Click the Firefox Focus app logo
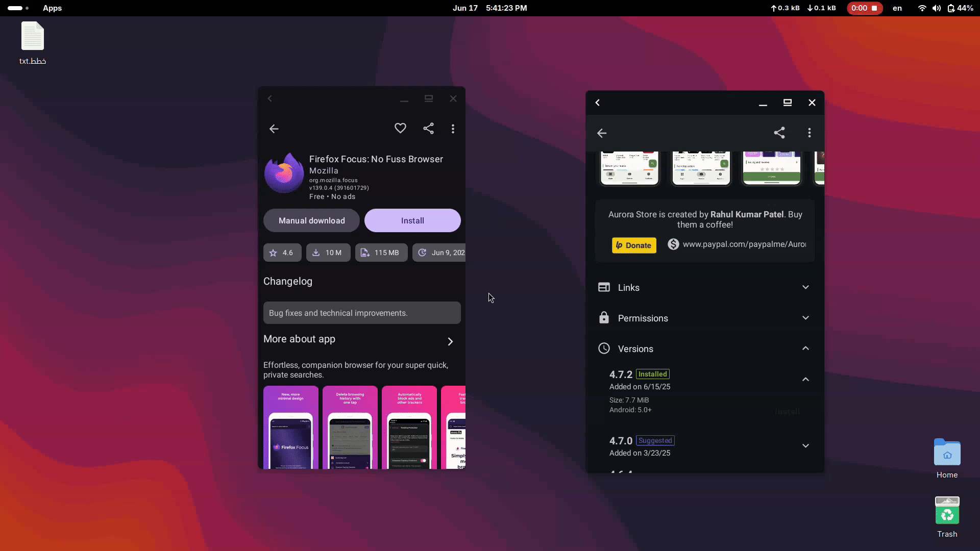This screenshot has width=980, height=551. [x=284, y=173]
